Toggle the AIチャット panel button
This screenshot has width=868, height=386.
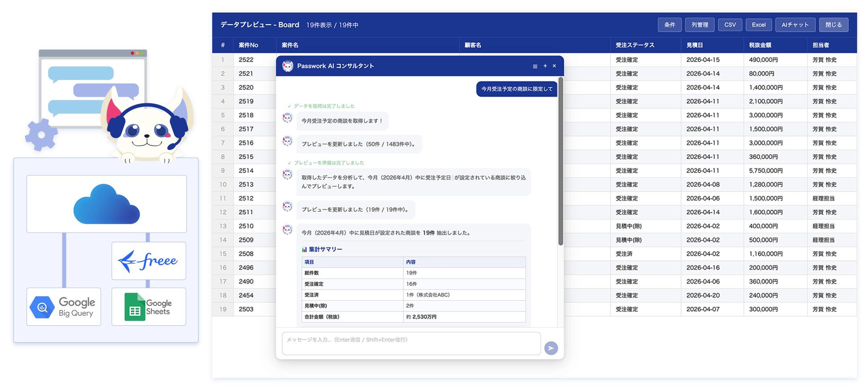tap(795, 25)
